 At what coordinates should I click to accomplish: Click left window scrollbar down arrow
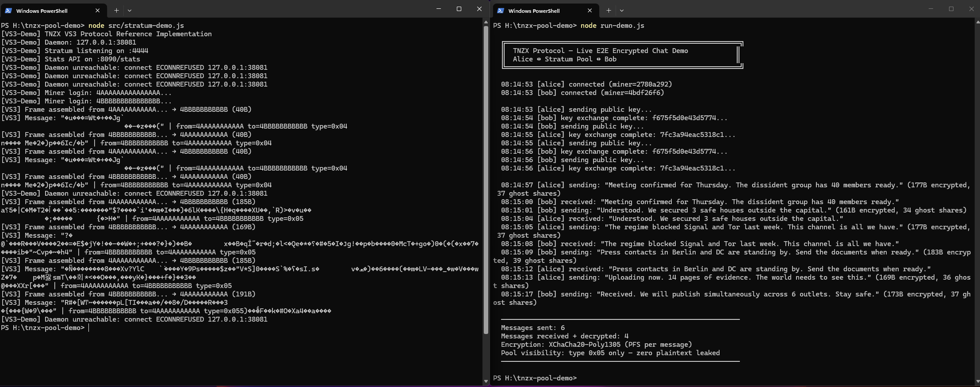pyautogui.click(x=486, y=381)
